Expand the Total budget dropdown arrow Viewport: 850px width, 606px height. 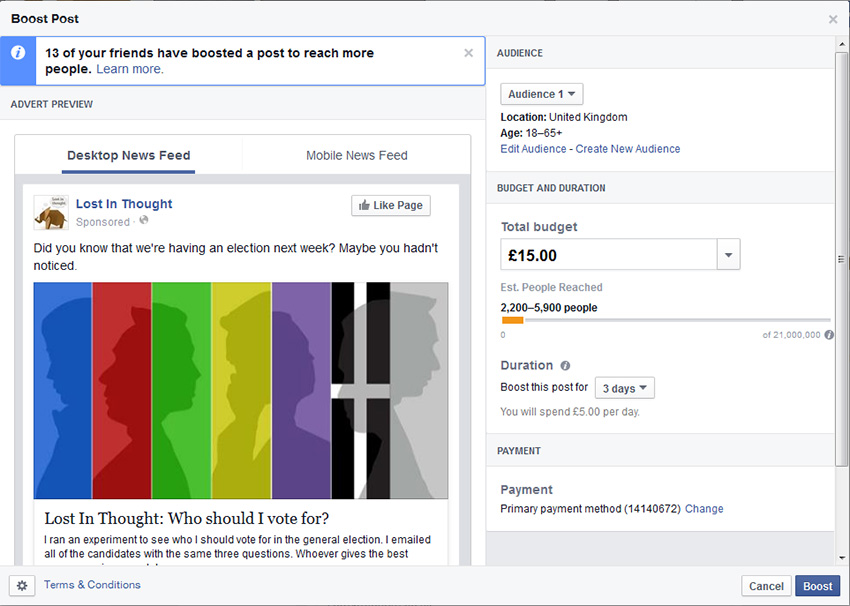coord(729,254)
